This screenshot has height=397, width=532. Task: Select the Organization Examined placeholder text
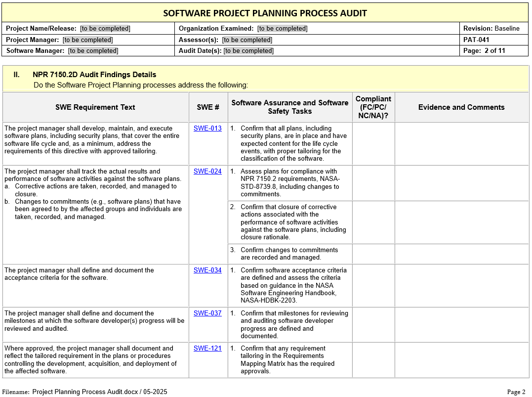[x=283, y=29]
